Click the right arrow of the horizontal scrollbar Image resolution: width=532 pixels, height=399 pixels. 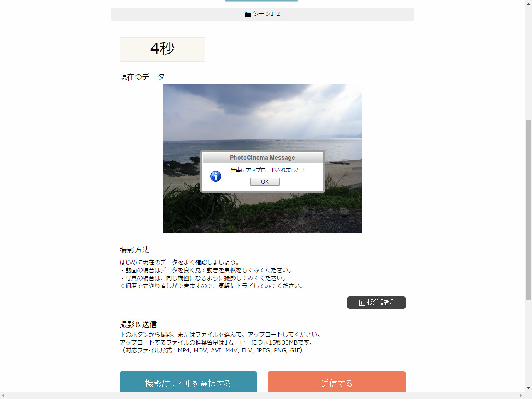tap(522, 396)
